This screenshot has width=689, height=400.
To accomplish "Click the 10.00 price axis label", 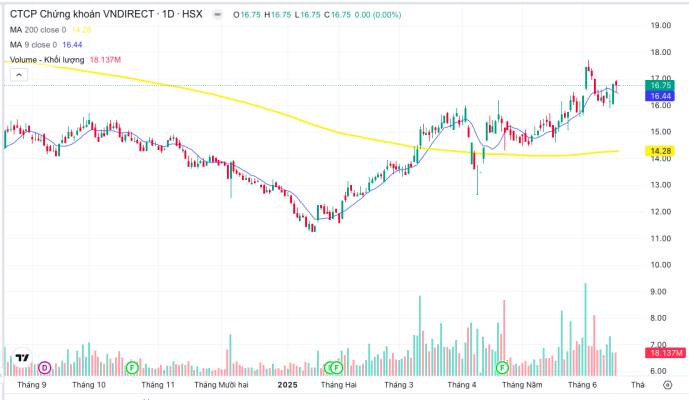I will 660,265.
